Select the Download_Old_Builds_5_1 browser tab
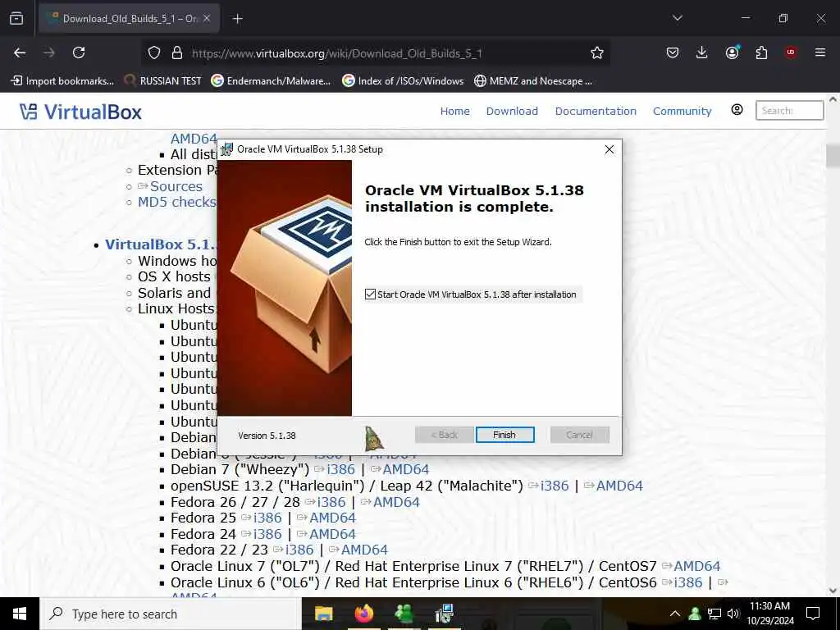 pyautogui.click(x=129, y=18)
